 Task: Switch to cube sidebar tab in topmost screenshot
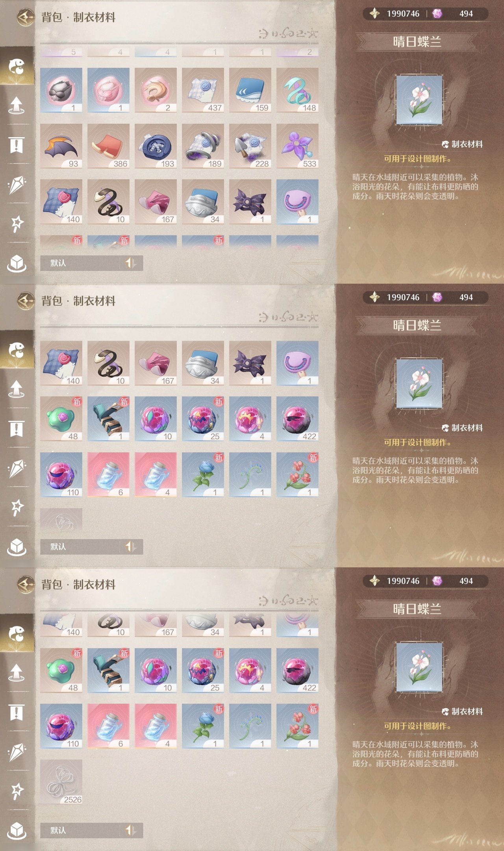(x=17, y=263)
